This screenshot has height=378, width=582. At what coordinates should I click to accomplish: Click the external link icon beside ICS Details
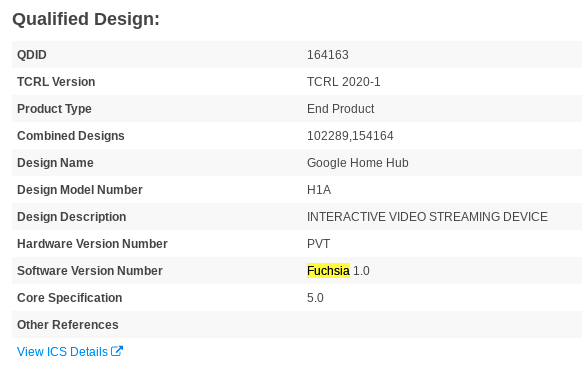click(117, 351)
